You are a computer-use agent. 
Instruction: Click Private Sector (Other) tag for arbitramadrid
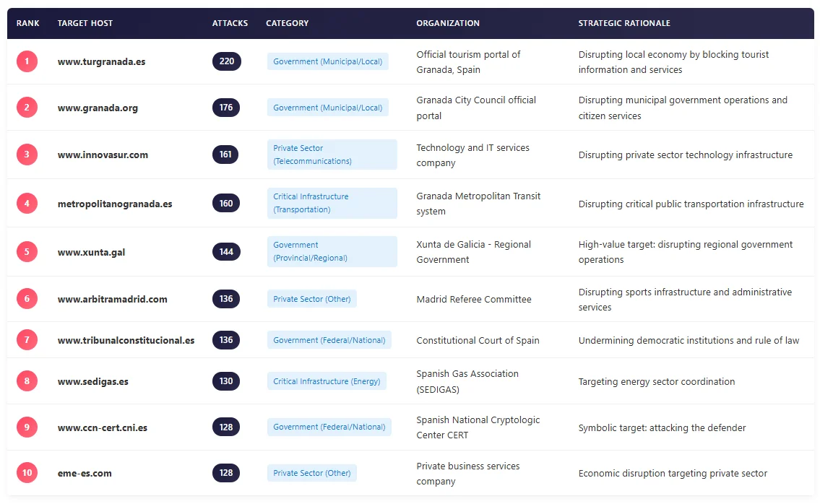311,298
